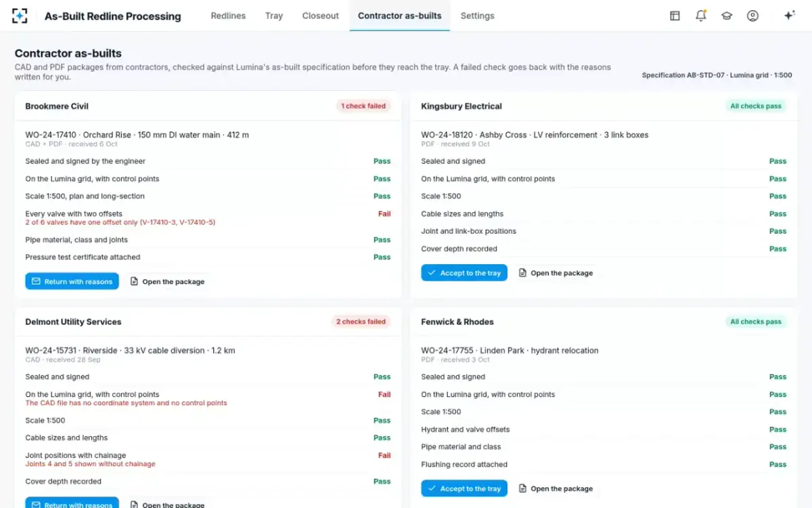The image size is (812, 508).
Task: Click work order WO-24-18120 Ashby Cross line
Action: coord(535,135)
